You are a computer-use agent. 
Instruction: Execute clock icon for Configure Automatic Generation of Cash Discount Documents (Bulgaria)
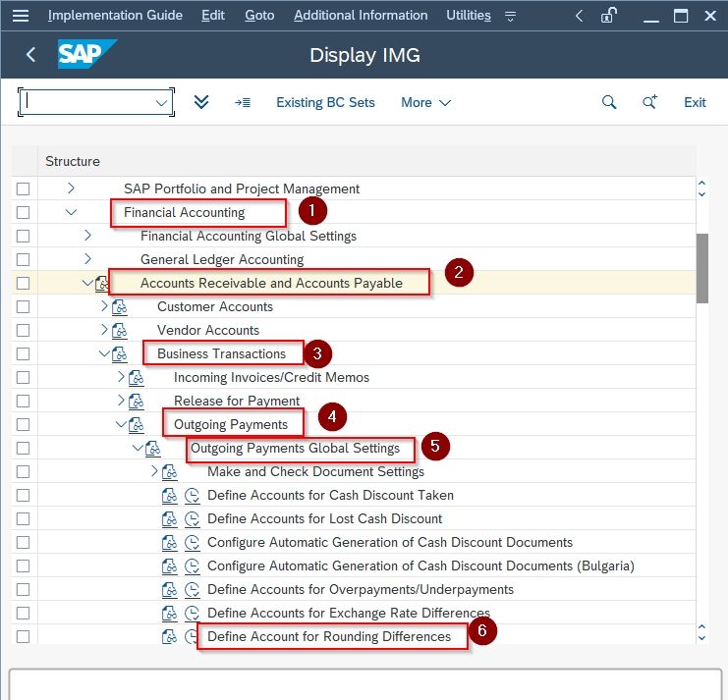[192, 565]
